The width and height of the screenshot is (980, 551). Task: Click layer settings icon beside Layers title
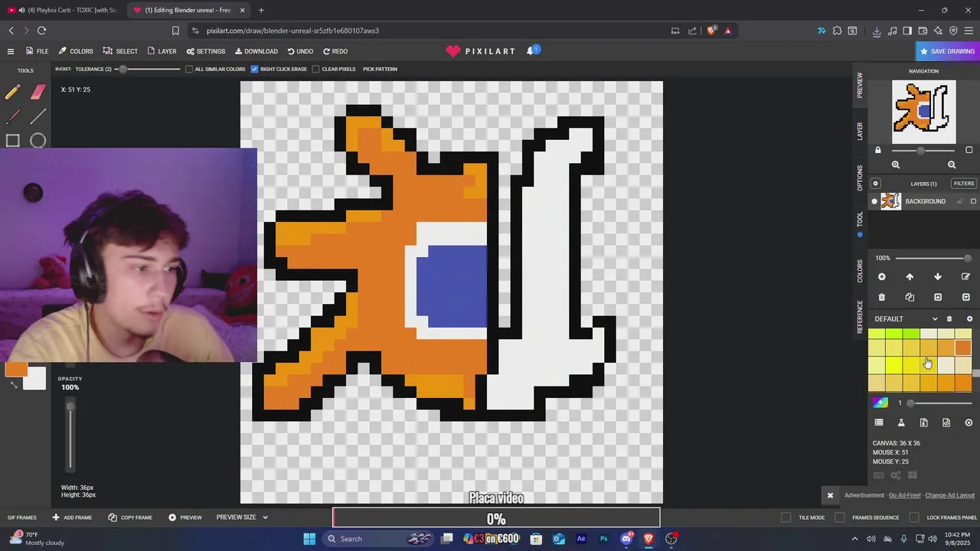876,184
